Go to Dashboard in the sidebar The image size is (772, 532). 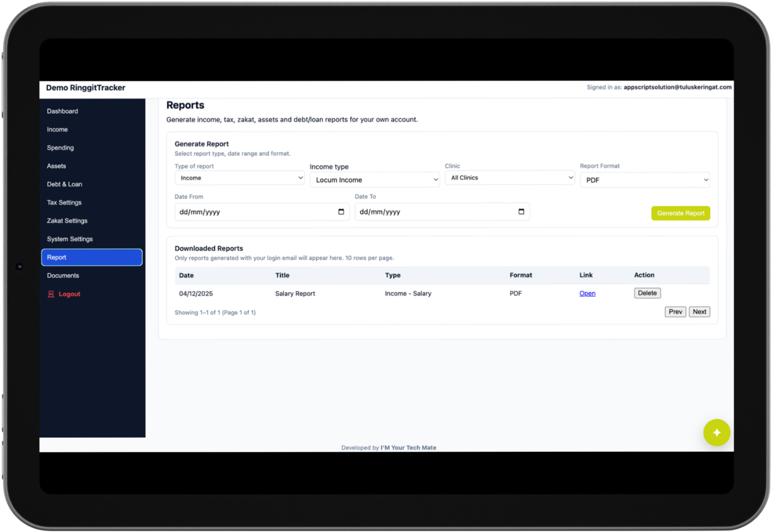pos(63,111)
